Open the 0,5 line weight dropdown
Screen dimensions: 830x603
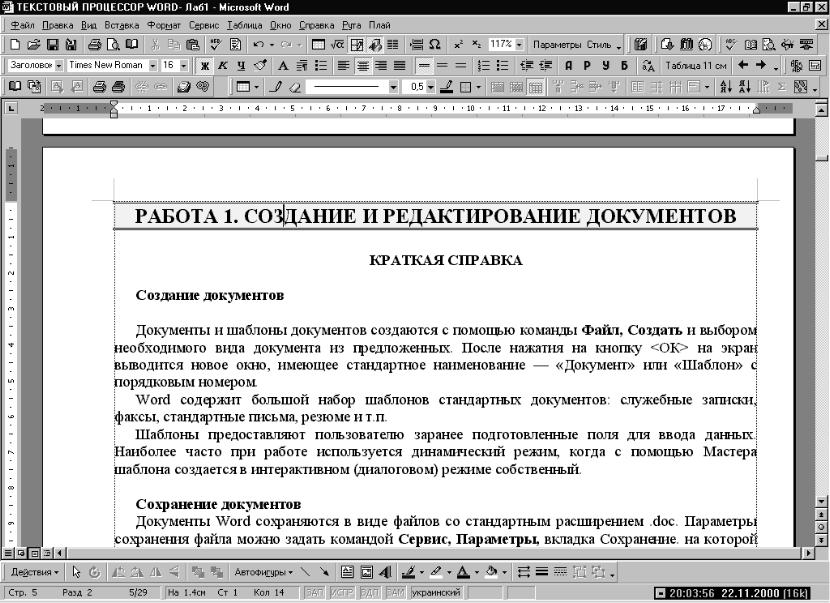tap(431, 86)
